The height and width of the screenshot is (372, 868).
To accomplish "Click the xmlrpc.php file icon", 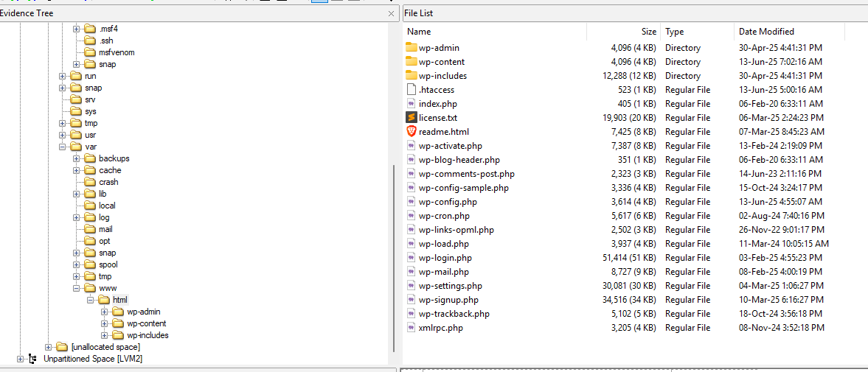I will pyautogui.click(x=411, y=328).
